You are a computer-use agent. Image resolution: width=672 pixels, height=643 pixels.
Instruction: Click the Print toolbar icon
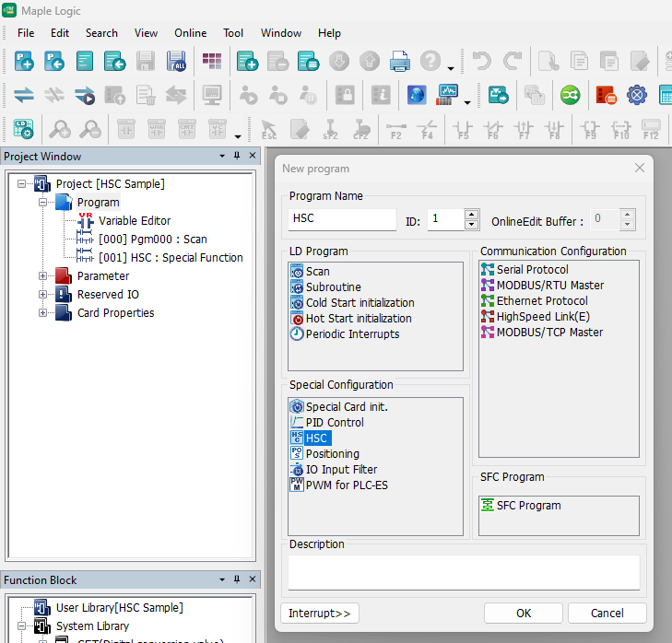[399, 61]
